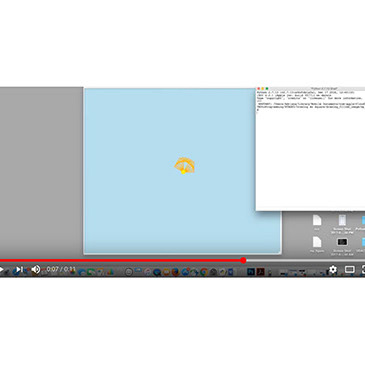The image size is (365, 365).
Task: Click the Chrome icon in the dock
Action: pos(204,272)
